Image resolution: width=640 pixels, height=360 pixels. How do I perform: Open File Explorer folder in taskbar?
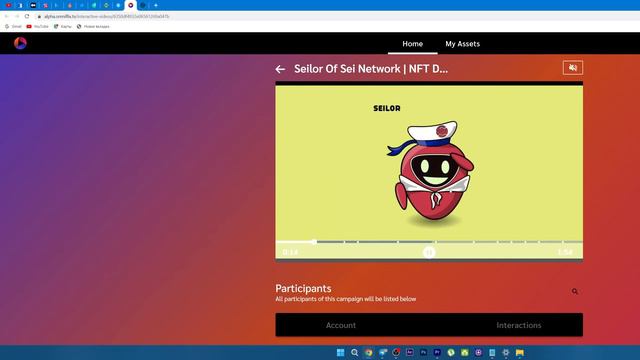520,353
